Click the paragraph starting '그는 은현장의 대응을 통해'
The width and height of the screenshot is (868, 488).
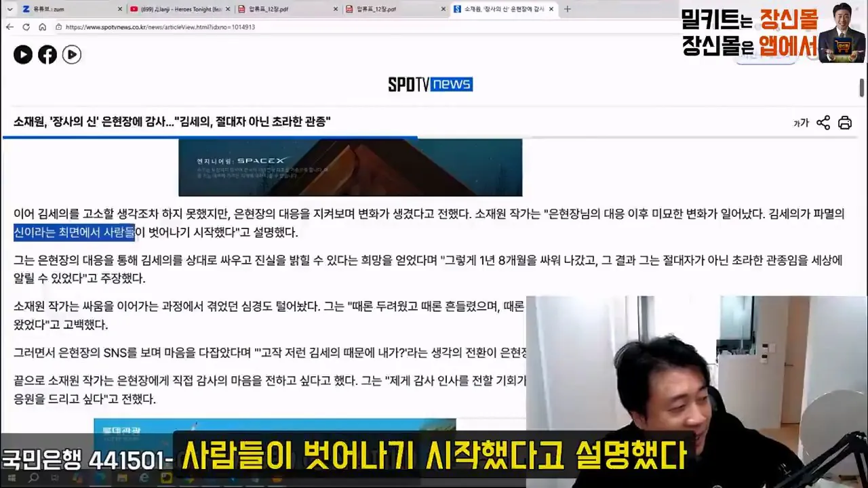point(428,269)
